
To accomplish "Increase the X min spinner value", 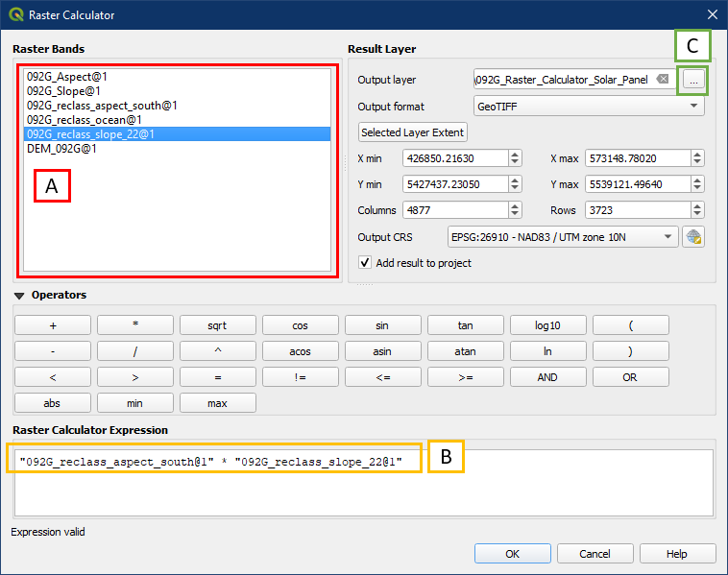I will click(x=515, y=154).
